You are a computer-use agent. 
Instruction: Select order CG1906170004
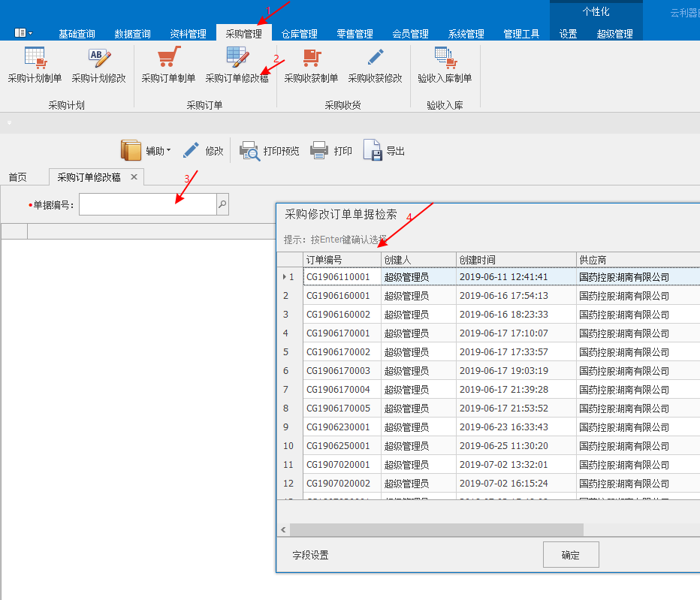[x=338, y=389]
